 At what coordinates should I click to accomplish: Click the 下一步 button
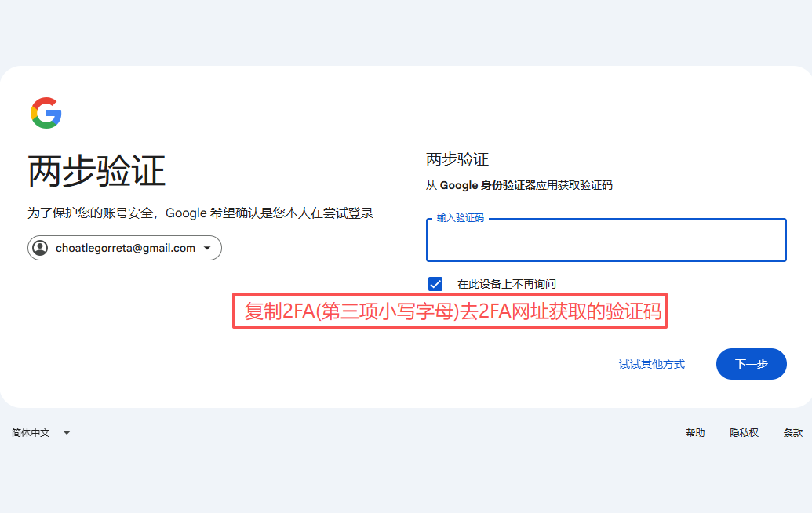[751, 364]
